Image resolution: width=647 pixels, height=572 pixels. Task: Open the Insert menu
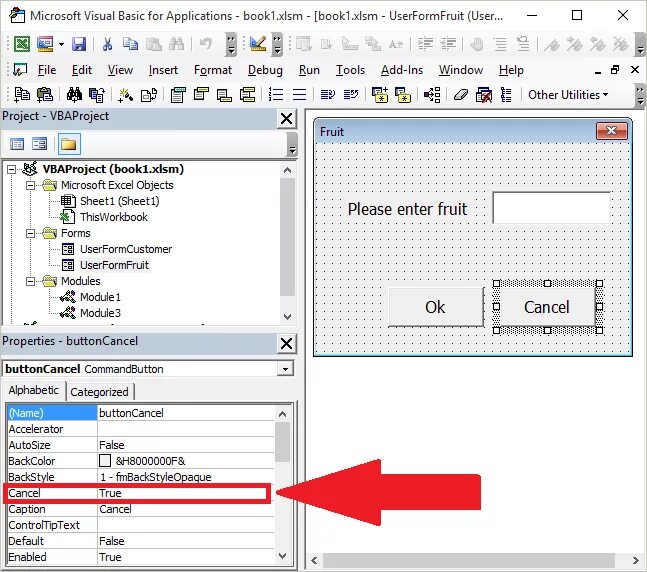[x=163, y=70]
